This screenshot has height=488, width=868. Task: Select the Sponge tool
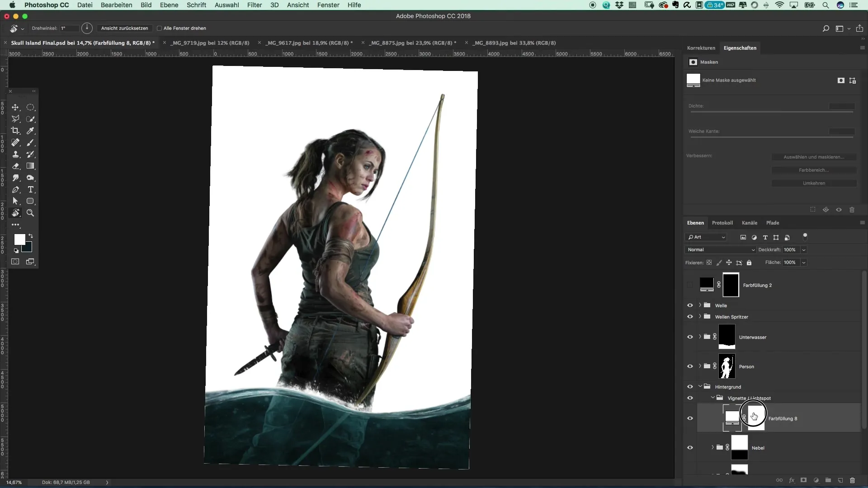(x=30, y=178)
